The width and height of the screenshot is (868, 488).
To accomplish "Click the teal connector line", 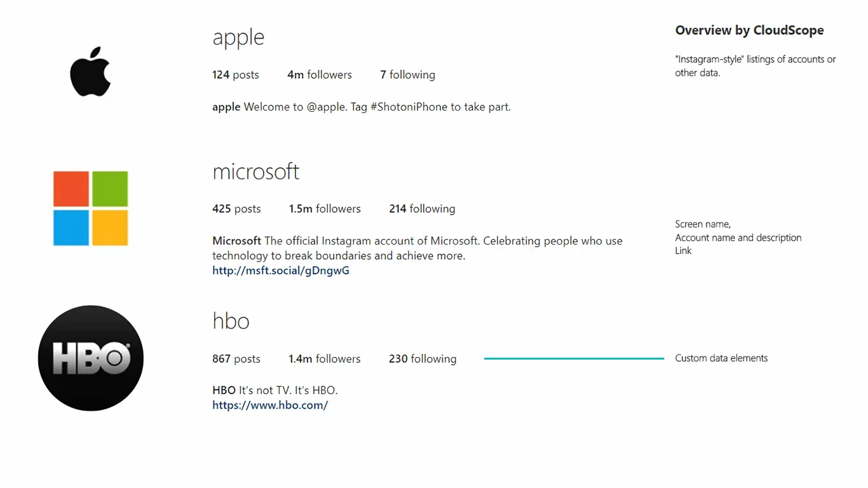I will coord(574,359).
